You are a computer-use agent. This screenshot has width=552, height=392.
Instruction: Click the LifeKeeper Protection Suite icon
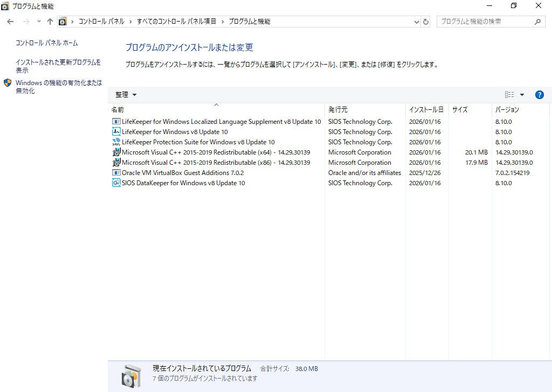[x=116, y=142]
